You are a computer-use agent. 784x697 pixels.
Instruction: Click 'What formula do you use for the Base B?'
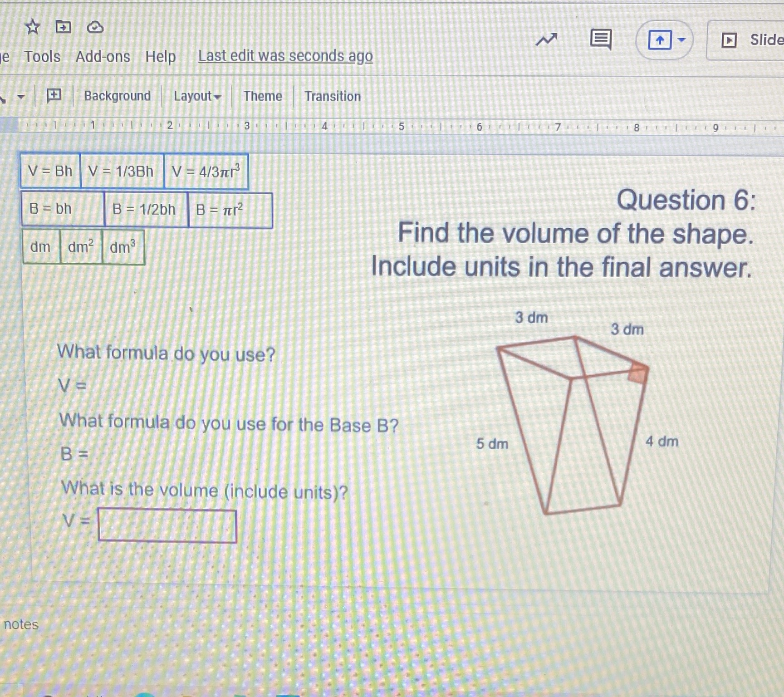click(229, 423)
